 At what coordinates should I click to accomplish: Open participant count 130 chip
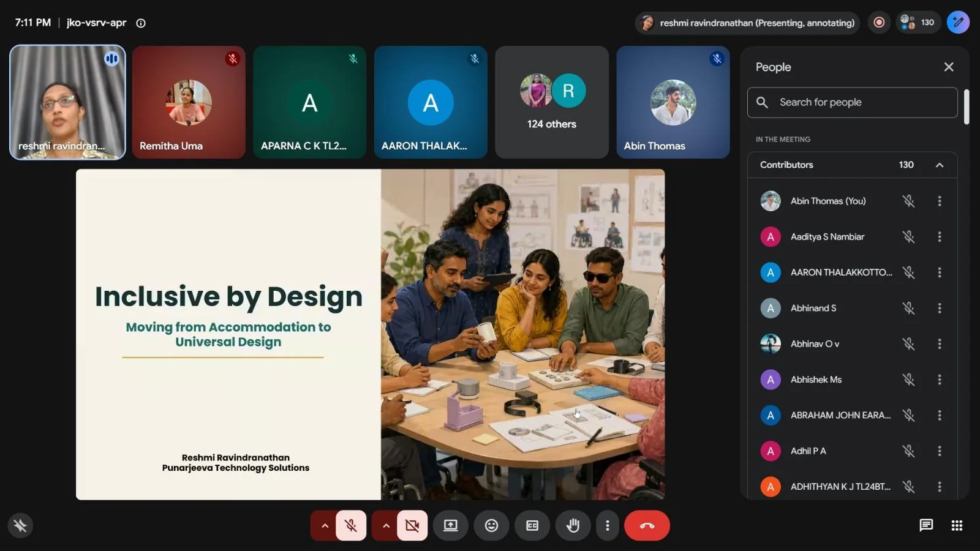point(918,23)
